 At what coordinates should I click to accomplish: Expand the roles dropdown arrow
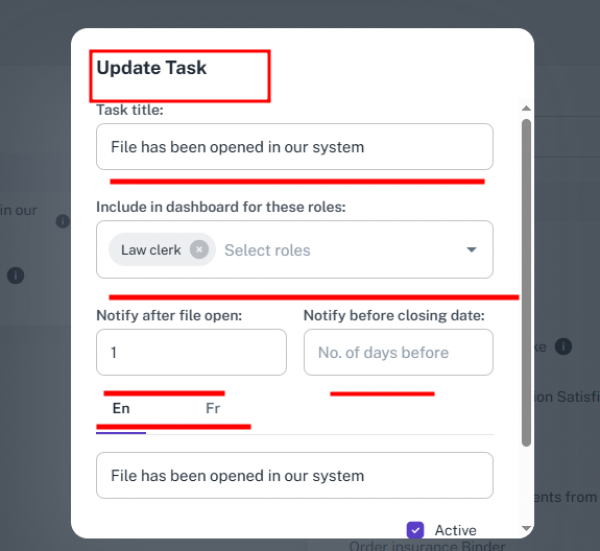point(472,250)
